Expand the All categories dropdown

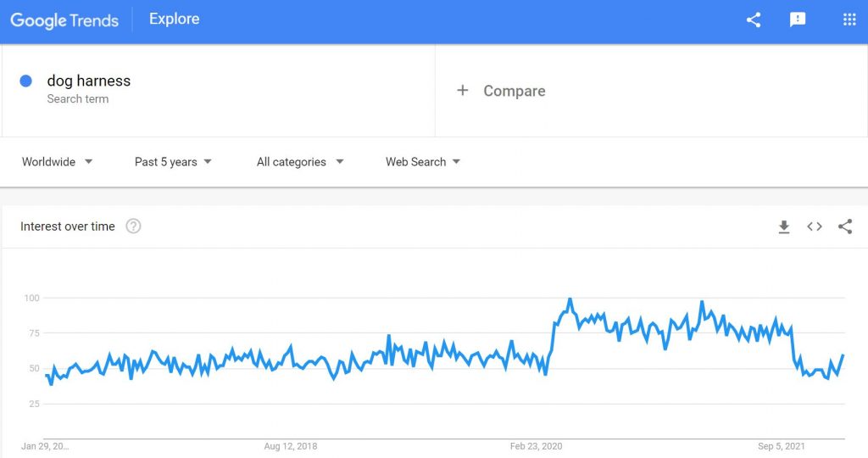pos(300,162)
